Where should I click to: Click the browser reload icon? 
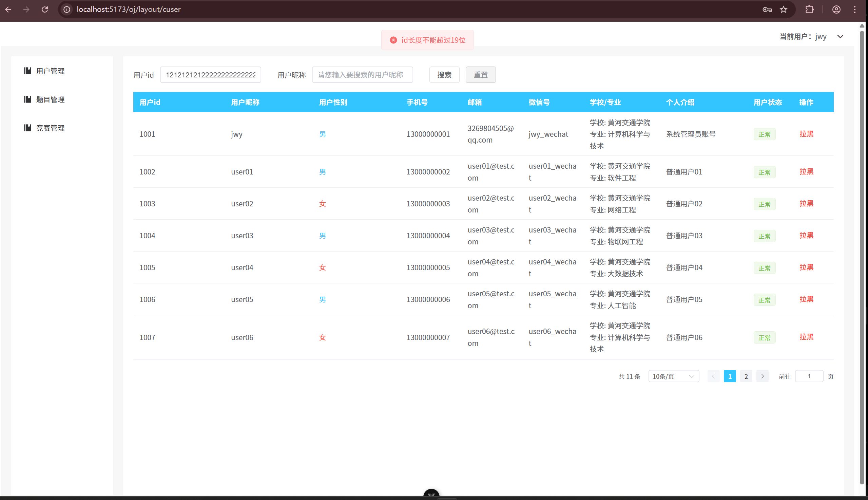coord(44,9)
